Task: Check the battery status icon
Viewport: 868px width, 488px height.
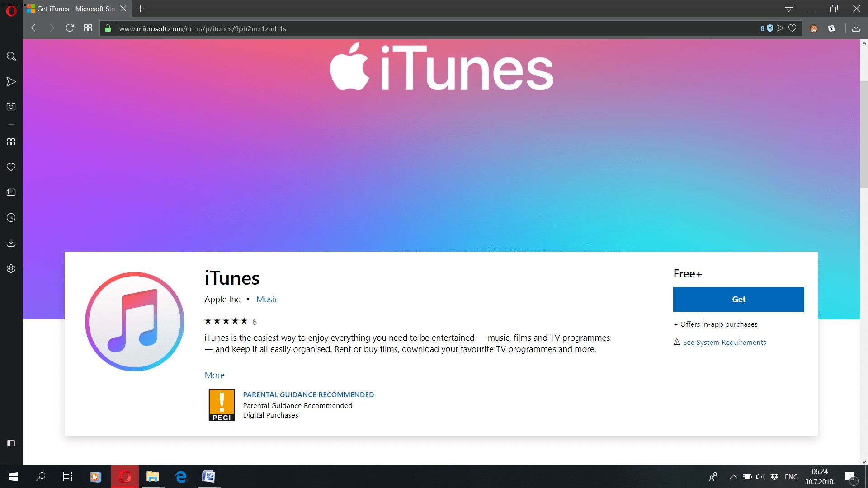Action: pyautogui.click(x=747, y=477)
